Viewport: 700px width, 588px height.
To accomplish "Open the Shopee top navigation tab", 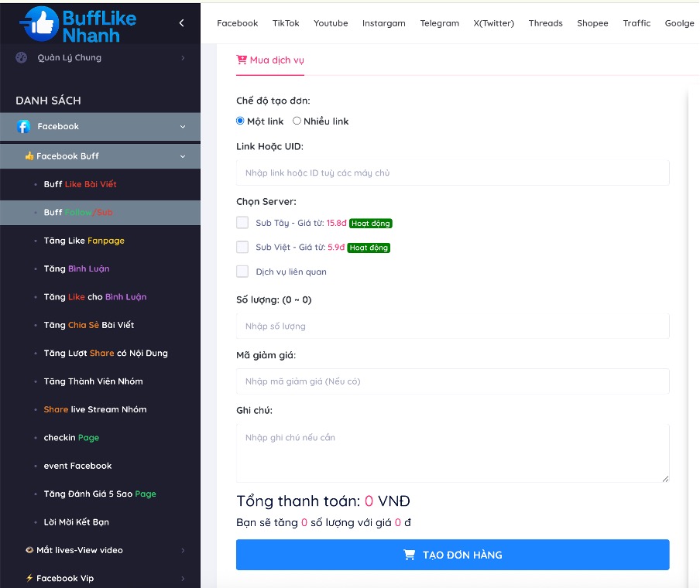I will pos(592,23).
